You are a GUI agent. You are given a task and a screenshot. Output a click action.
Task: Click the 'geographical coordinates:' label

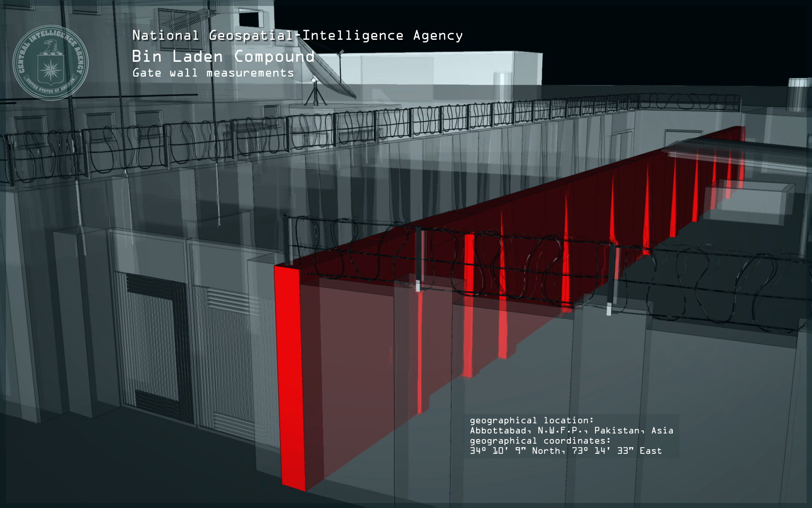tap(540, 441)
